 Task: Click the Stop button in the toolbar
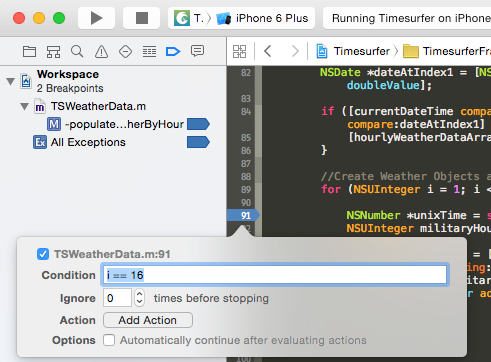[142, 18]
